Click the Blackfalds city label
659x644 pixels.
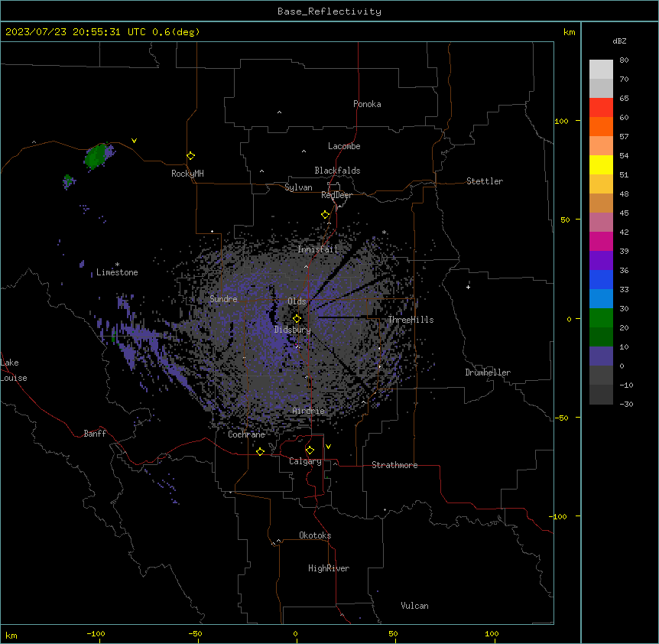[337, 171]
